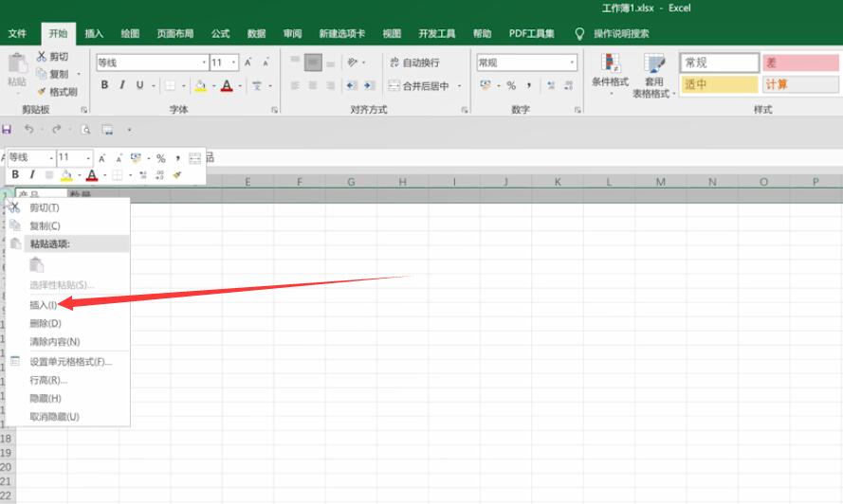Click the Redo arrow icon
This screenshot has width=843, height=504.
(x=57, y=130)
